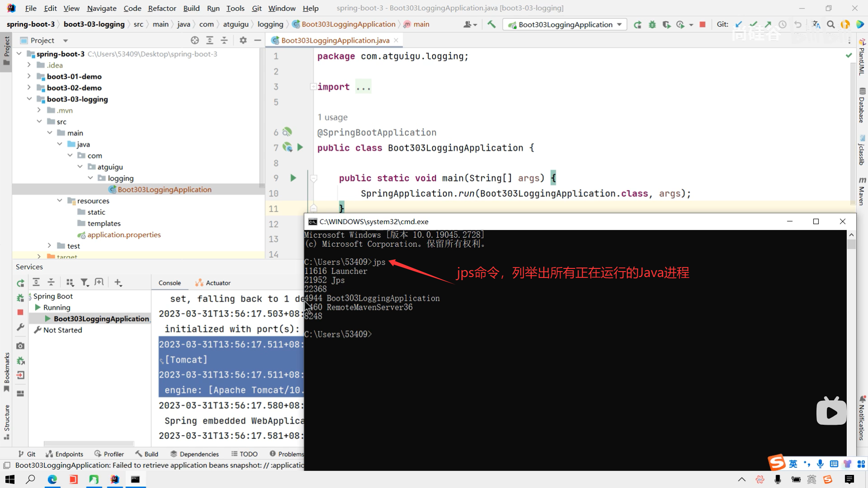The image size is (868, 488).
Task: Toggle the Services filter icon
Action: (x=84, y=282)
